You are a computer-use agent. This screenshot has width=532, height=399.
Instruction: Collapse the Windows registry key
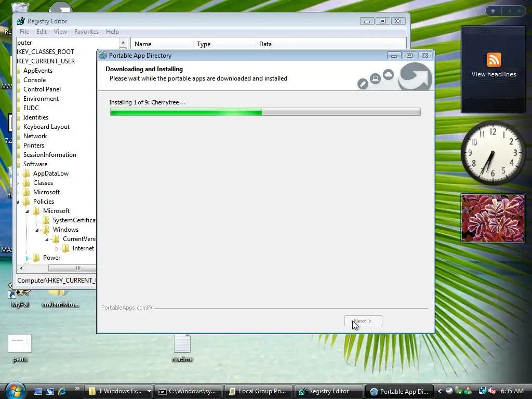pos(37,230)
